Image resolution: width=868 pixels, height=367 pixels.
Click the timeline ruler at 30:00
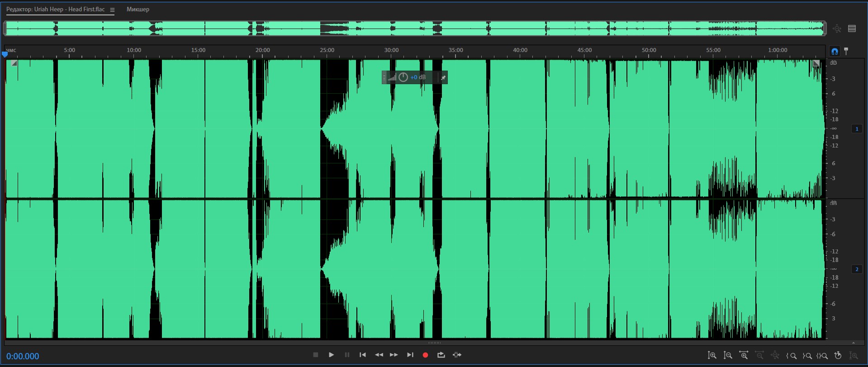(392, 51)
